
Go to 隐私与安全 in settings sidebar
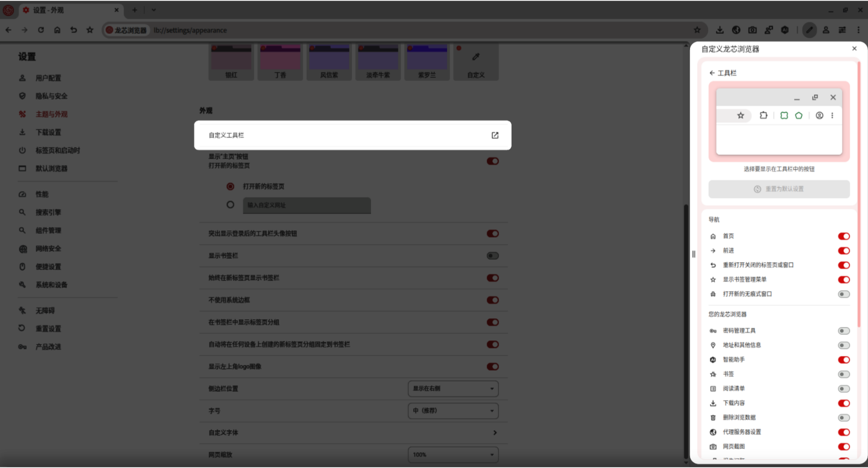pos(51,96)
